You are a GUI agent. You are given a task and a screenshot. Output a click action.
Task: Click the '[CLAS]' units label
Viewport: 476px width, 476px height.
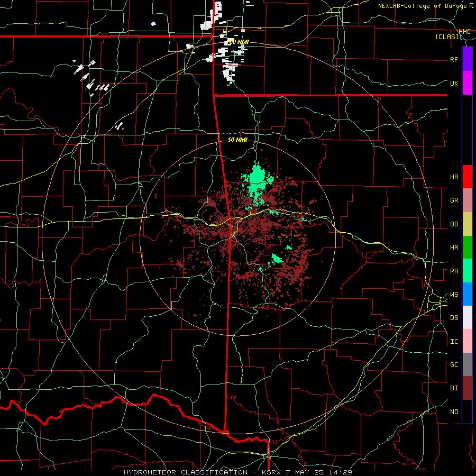(447, 36)
